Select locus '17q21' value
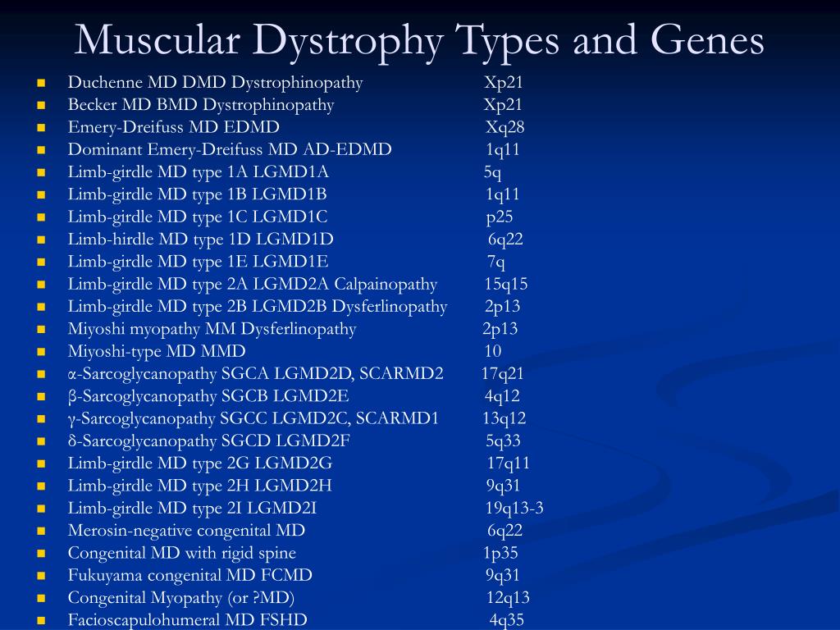Viewport: 840px width, 630px height. coord(503,374)
